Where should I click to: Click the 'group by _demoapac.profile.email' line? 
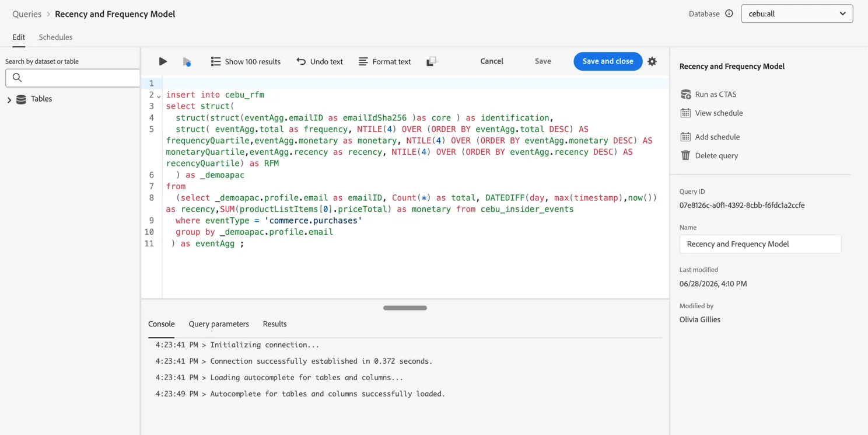(x=254, y=232)
